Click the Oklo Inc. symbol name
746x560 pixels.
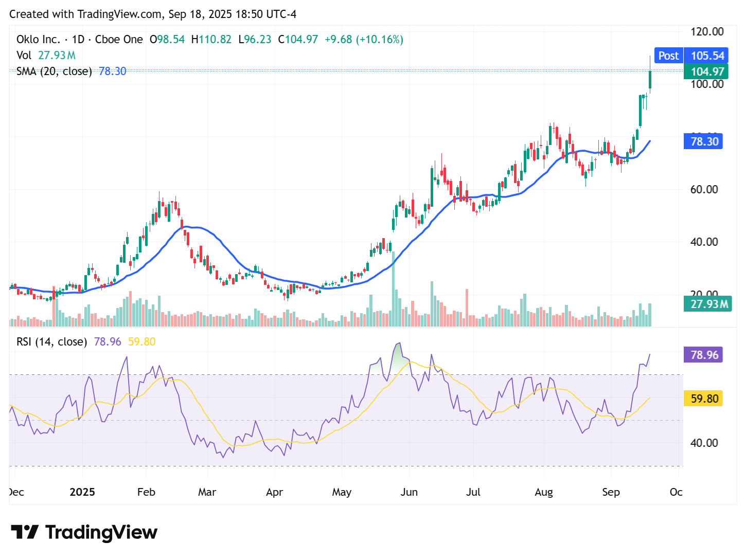[x=38, y=39]
